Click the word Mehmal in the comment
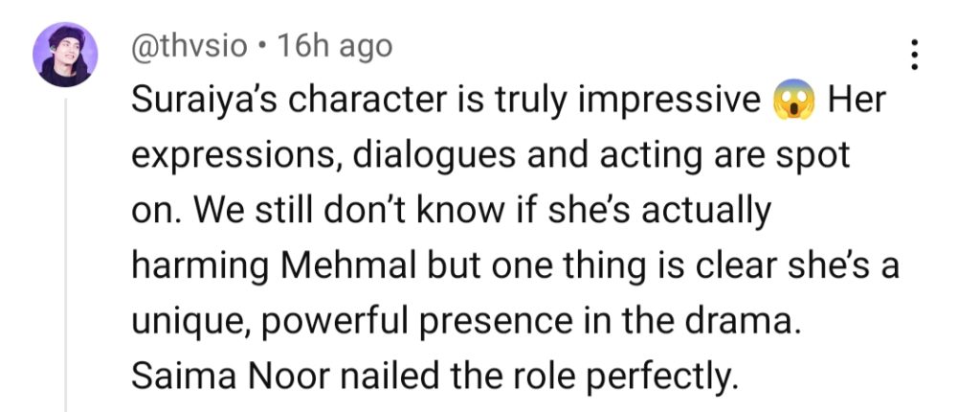Viewport: 980px width, 412px height. tap(349, 266)
